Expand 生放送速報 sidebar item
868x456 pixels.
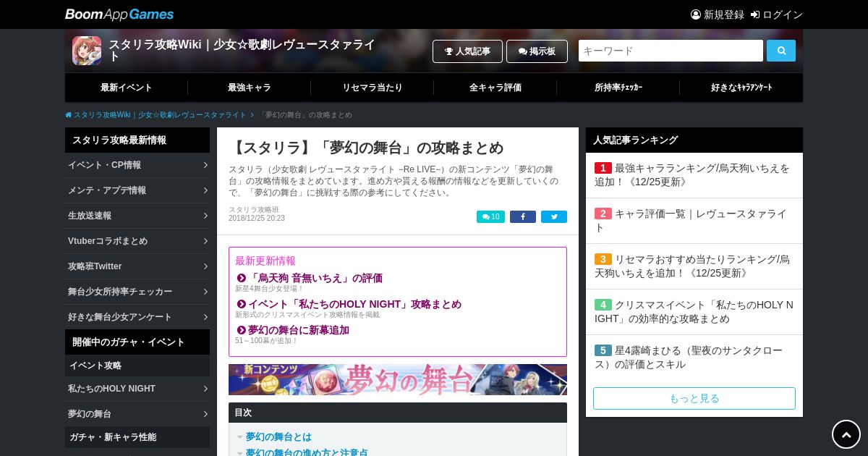tap(137, 216)
